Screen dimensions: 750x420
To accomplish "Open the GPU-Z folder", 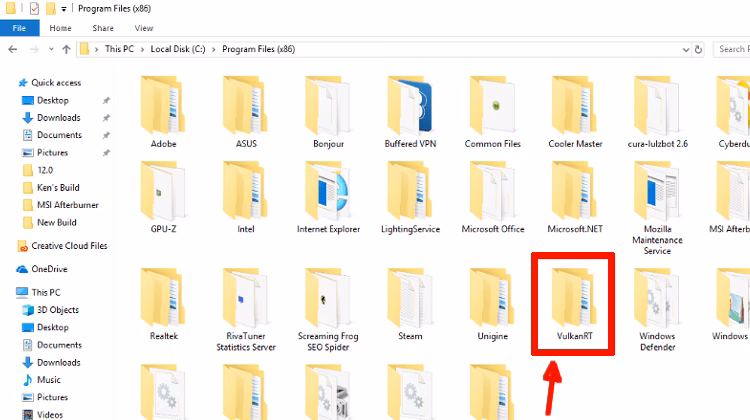I will (x=163, y=197).
